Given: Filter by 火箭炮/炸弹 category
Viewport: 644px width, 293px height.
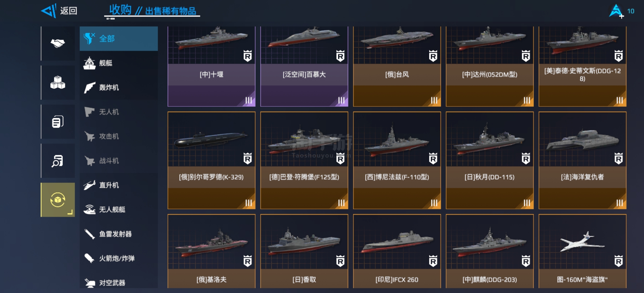Looking at the screenshot, I should tap(119, 258).
